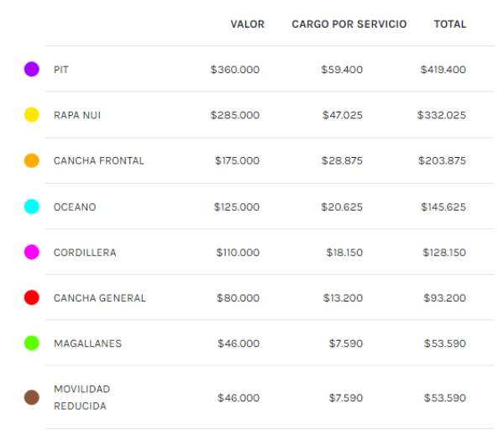Select the RAPA NUI section name
Viewport: 504px width, 430px height.
point(77,115)
